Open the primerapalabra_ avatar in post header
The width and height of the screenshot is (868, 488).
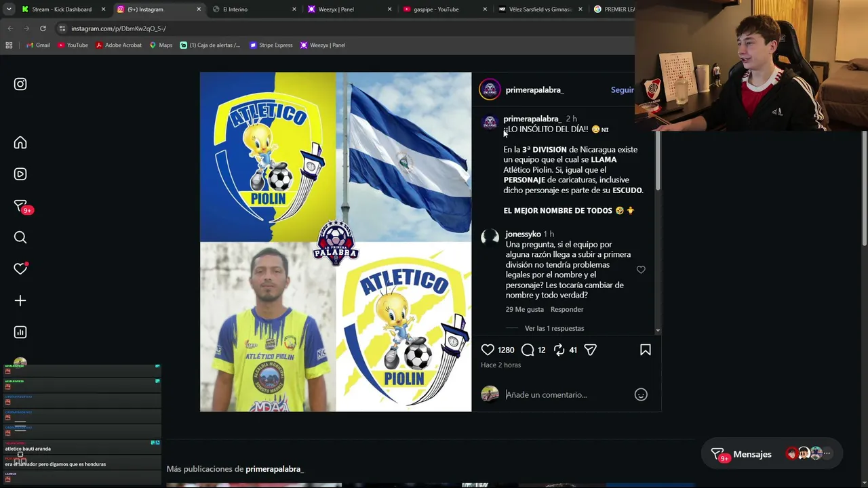(x=490, y=89)
